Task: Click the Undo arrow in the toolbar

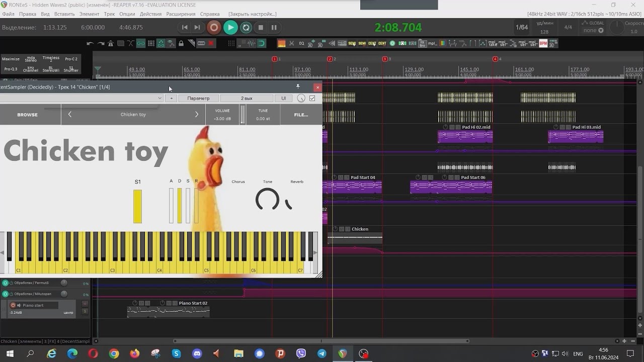Action: tap(90, 44)
